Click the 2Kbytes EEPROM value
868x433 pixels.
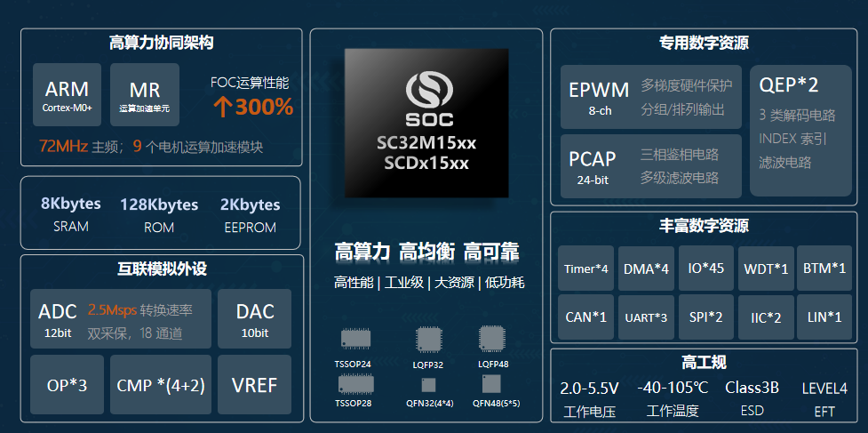(251, 204)
